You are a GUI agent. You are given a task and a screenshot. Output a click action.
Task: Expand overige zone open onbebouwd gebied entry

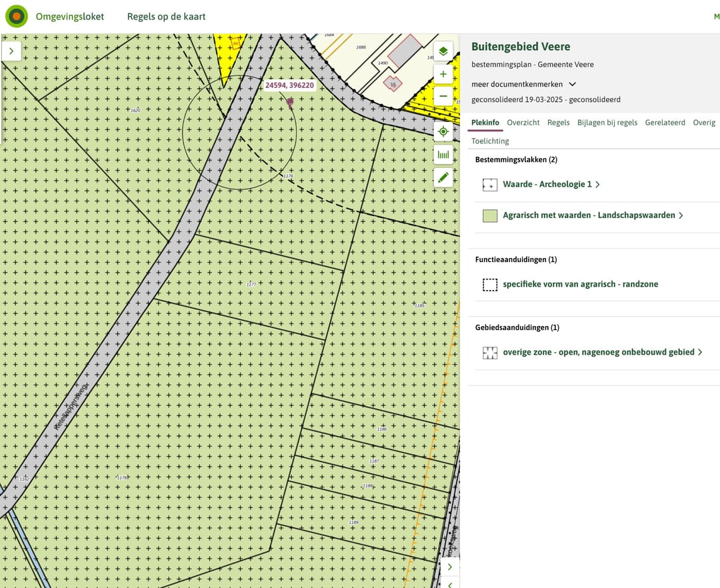pyautogui.click(x=602, y=353)
